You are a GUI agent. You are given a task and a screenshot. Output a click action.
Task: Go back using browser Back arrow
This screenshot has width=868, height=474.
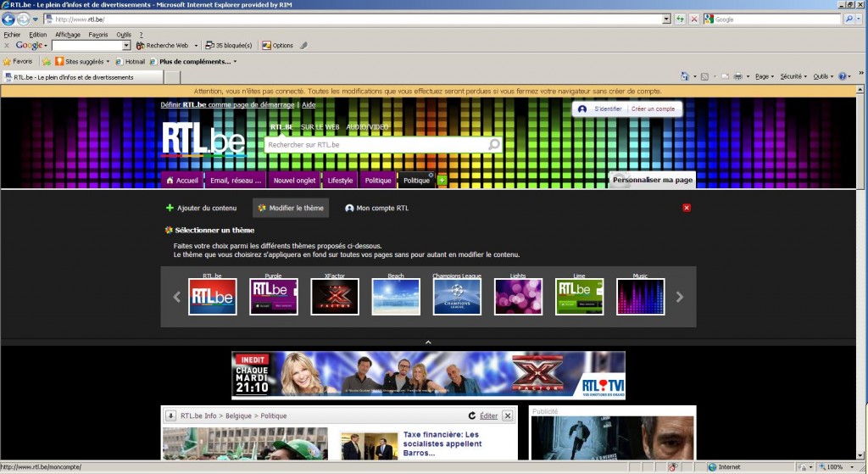click(x=8, y=20)
